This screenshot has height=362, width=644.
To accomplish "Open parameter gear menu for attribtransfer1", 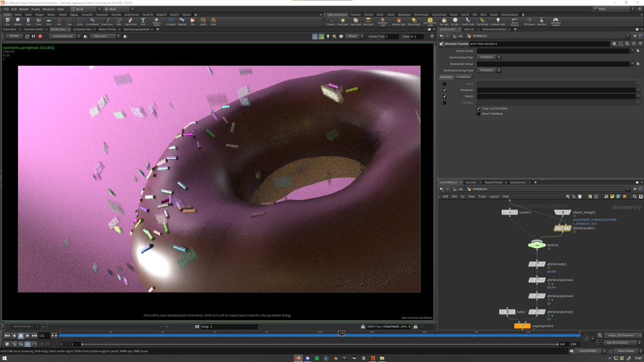I will [x=614, y=43].
